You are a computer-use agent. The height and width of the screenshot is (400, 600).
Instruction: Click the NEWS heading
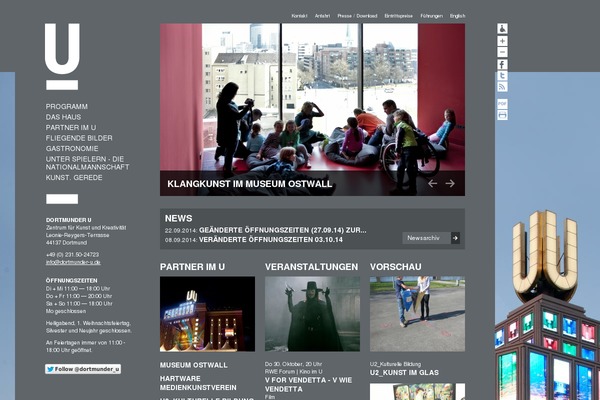[x=178, y=218]
